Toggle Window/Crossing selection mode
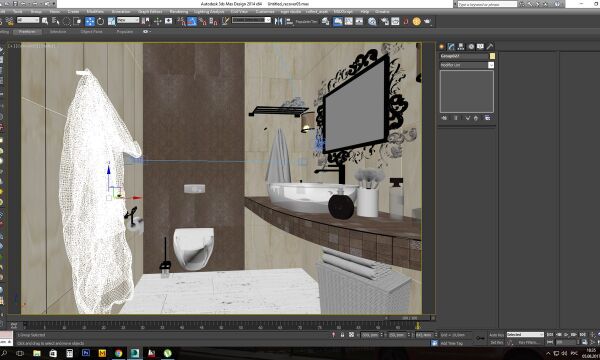Image resolution: width=600 pixels, height=360 pixels. (77, 21)
